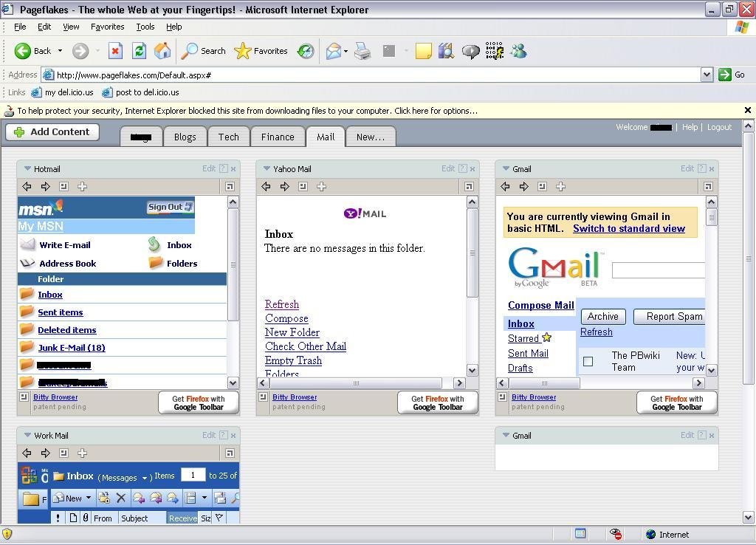This screenshot has height=545, width=756.
Task: Click the Add Content button
Action: click(x=52, y=132)
